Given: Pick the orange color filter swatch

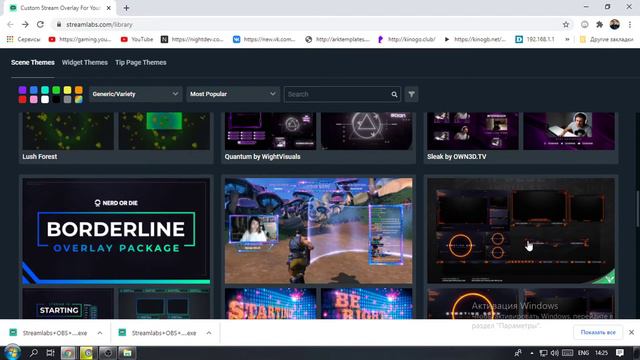Looking at the screenshot, I should [79, 90].
